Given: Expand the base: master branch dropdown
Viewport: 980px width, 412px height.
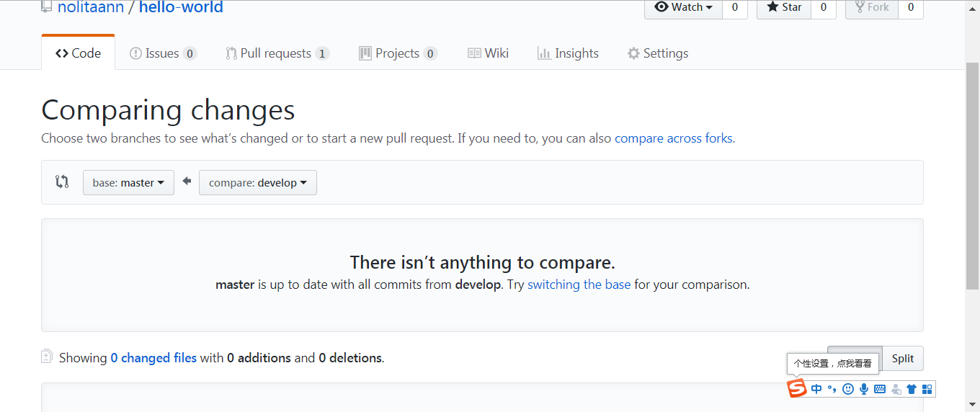Looking at the screenshot, I should pos(128,183).
